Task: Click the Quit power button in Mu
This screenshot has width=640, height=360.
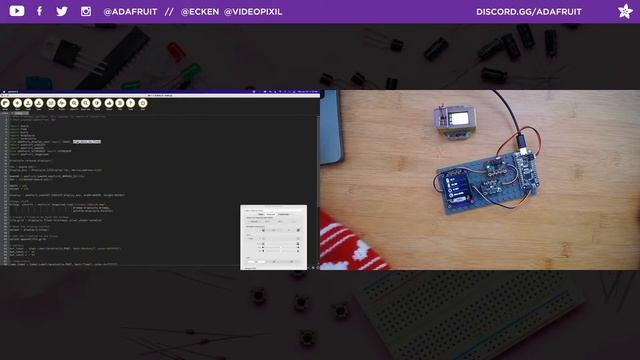Action: click(x=142, y=104)
